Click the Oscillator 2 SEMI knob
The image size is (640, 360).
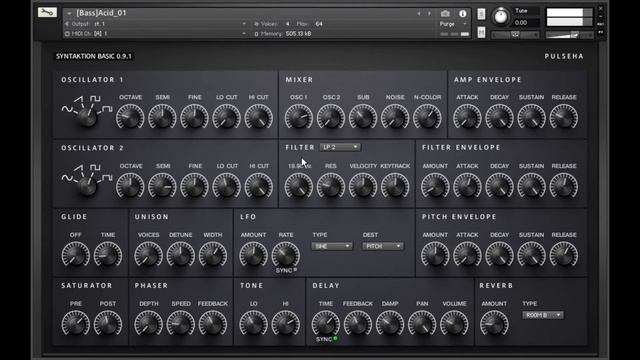click(x=162, y=186)
